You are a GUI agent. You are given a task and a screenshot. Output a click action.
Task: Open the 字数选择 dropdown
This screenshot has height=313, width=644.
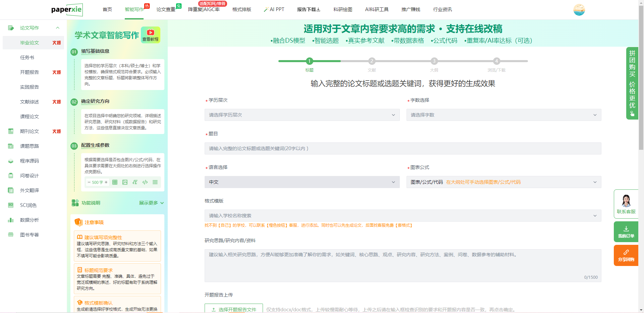pos(503,115)
